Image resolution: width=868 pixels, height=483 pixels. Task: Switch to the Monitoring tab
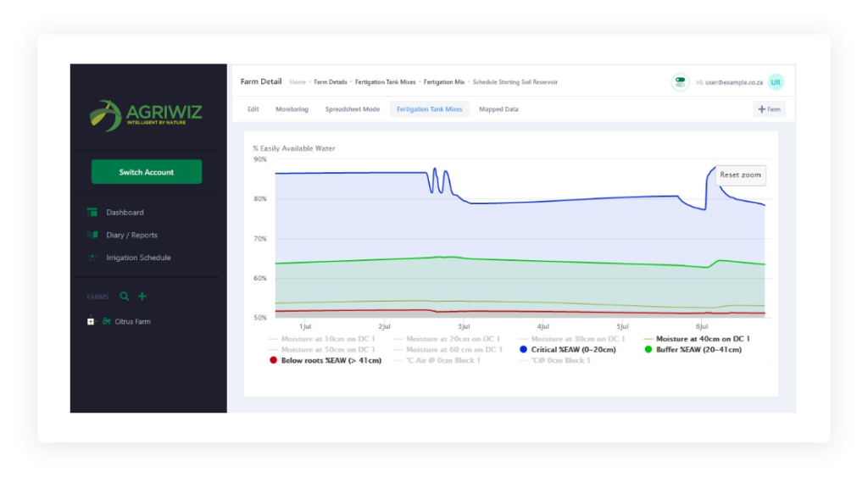[292, 109]
